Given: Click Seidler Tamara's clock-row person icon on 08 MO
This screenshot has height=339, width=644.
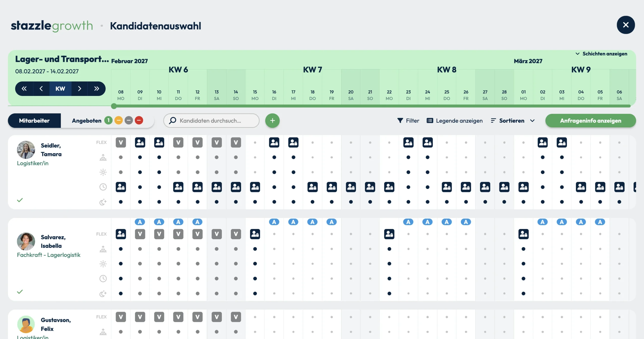Looking at the screenshot, I should click(121, 187).
